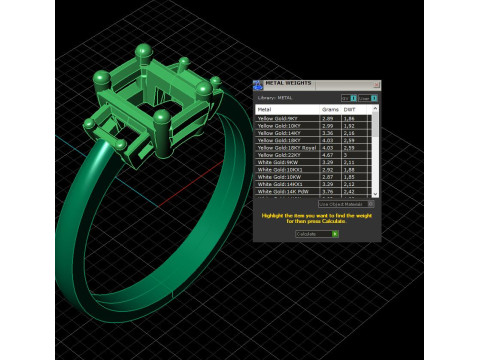Screen dimensions: 480x360
Task: Sort by the Grams column header
Action: pos(330,110)
